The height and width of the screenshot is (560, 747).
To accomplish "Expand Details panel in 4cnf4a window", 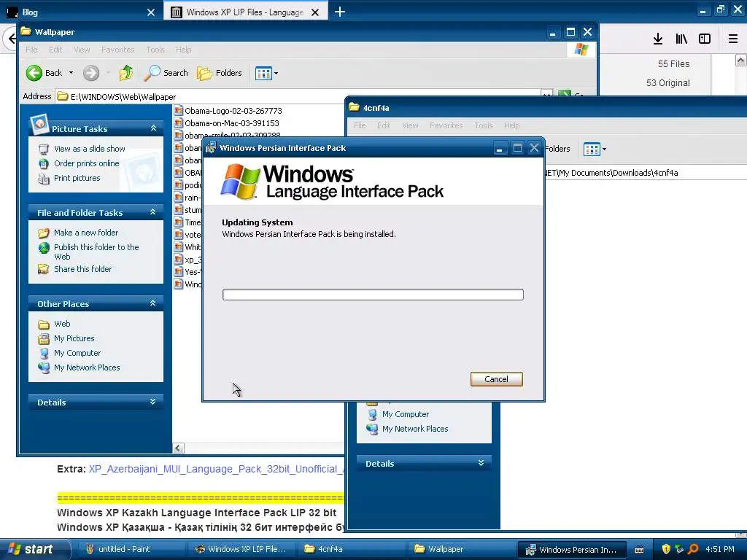I will click(x=481, y=463).
